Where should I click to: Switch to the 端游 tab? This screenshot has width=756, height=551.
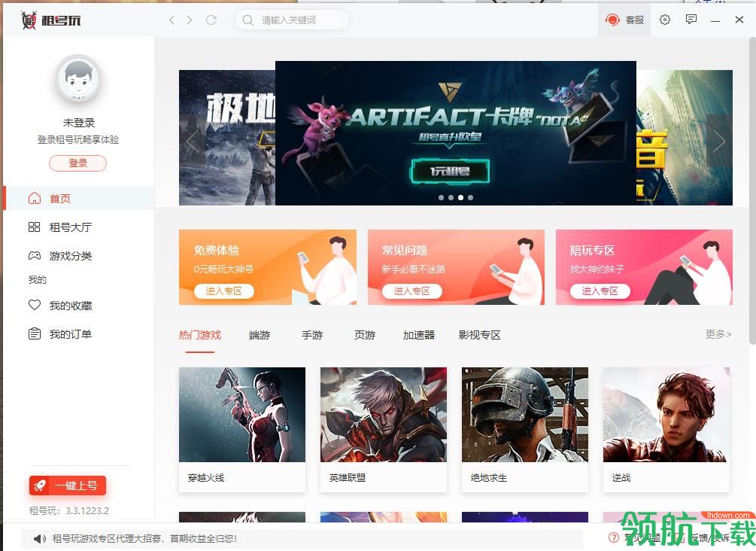[x=260, y=335]
